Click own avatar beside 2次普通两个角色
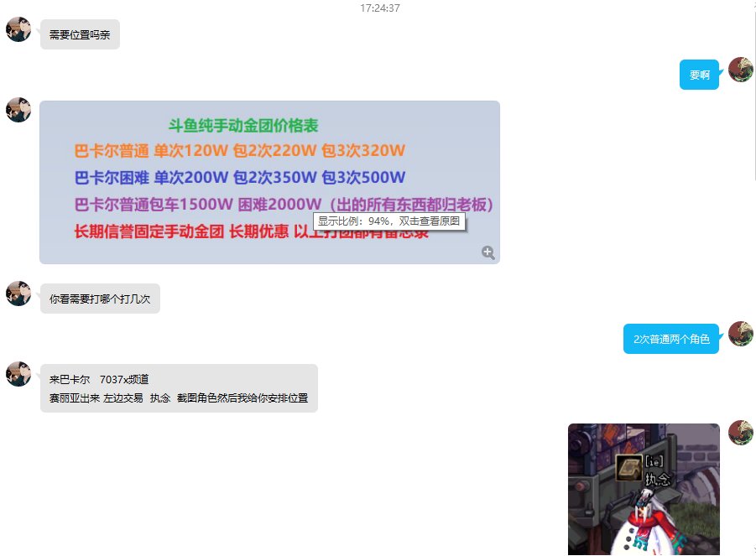The image size is (756, 556). click(741, 334)
